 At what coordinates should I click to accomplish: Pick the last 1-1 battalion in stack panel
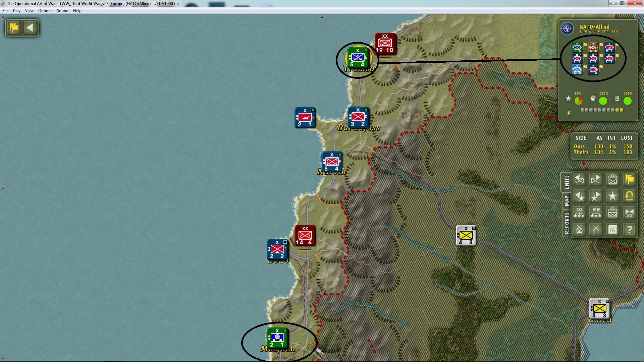coord(609,59)
